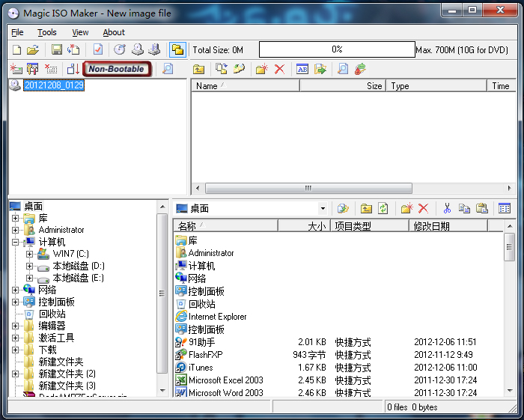Sort image files by Type column
524x420 pixels.
click(436, 86)
